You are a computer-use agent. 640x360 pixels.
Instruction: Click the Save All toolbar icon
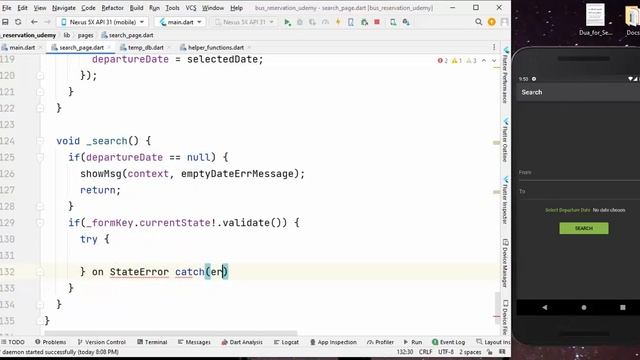click(x=5, y=22)
